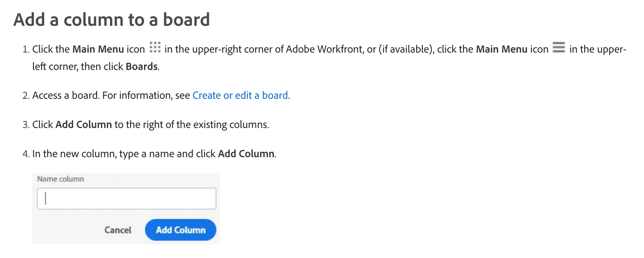
Task: Click the Cancel button
Action: 118,230
